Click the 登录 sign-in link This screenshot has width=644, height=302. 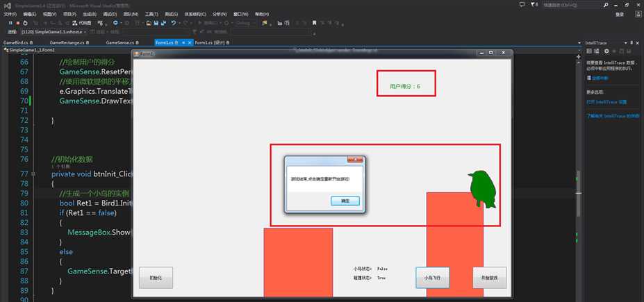coord(620,14)
